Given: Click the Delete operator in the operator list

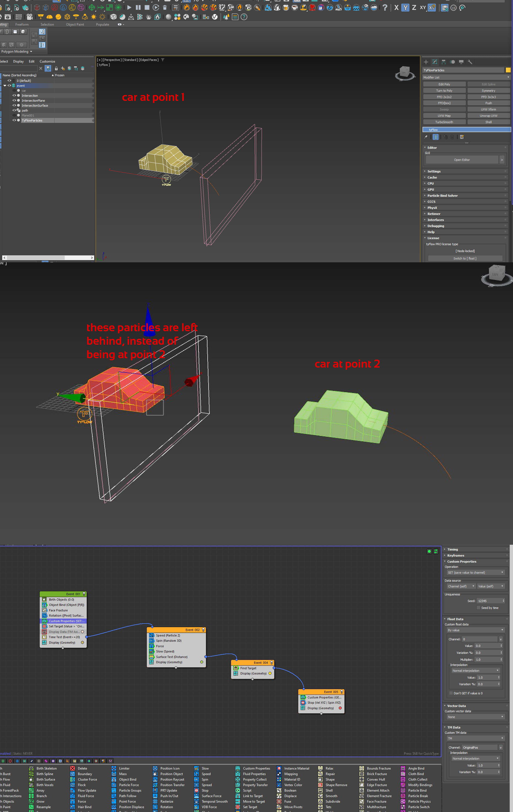Looking at the screenshot, I should pyautogui.click(x=82, y=768).
